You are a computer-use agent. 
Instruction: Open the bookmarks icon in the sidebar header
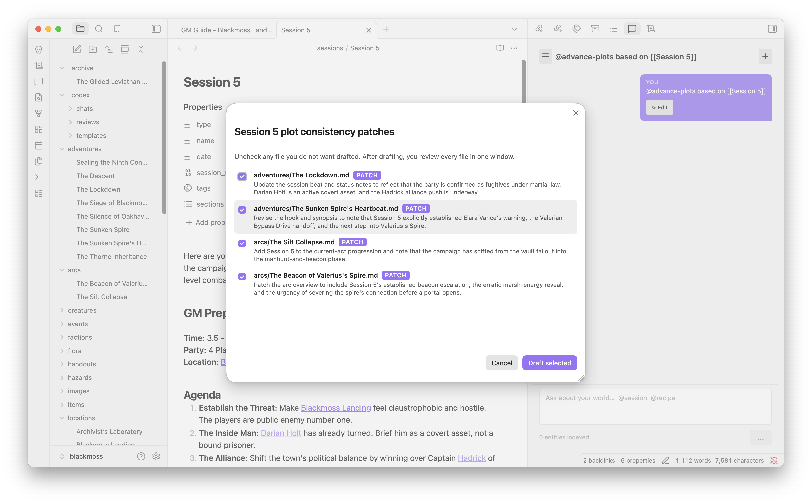[117, 29]
